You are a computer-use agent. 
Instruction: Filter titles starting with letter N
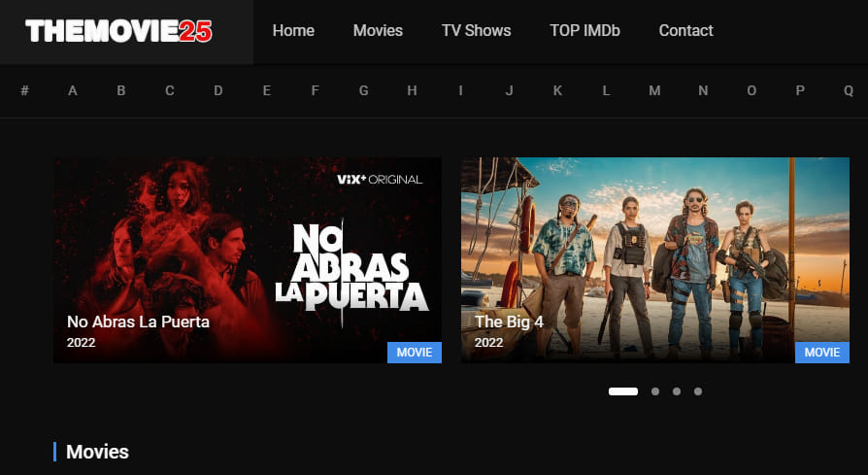(703, 90)
